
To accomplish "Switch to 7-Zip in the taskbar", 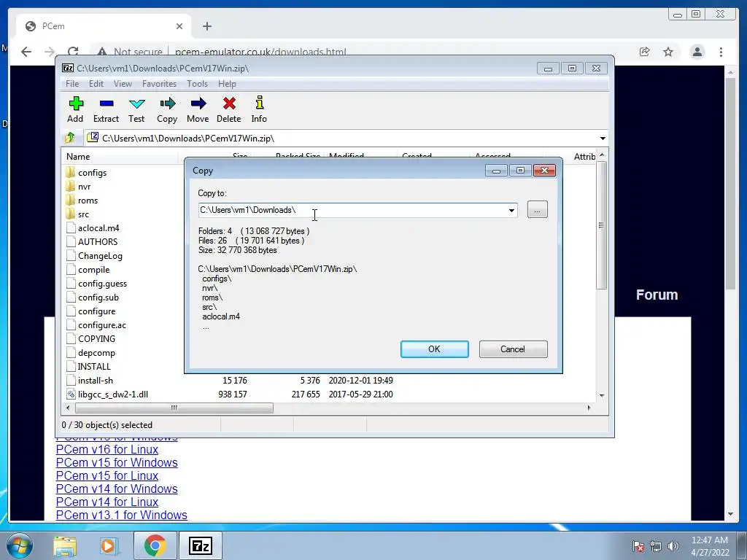I will (201, 545).
